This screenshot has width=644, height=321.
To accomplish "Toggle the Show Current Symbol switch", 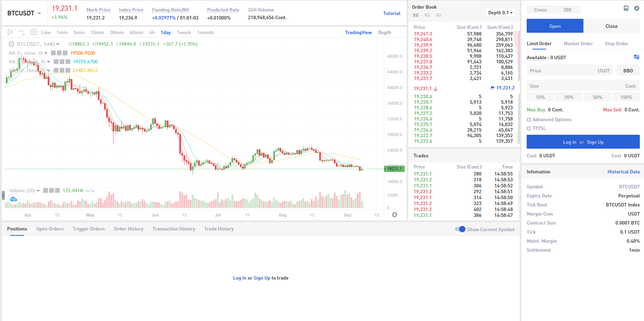I will click(460, 229).
